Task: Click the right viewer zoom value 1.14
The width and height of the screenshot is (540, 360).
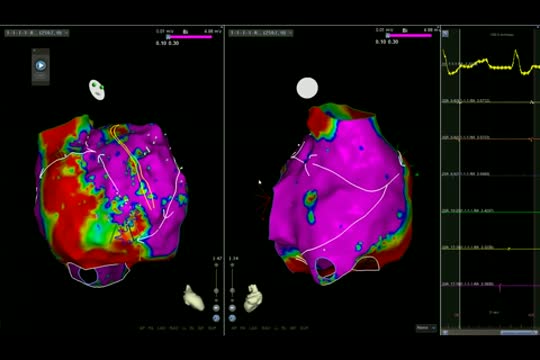Action: click(x=233, y=258)
